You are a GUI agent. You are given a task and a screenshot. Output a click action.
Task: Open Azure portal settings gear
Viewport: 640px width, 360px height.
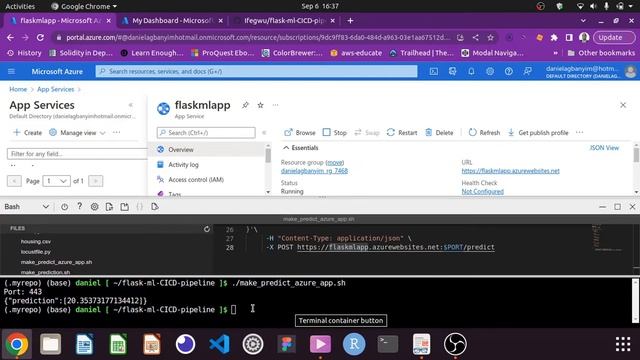pos(490,71)
